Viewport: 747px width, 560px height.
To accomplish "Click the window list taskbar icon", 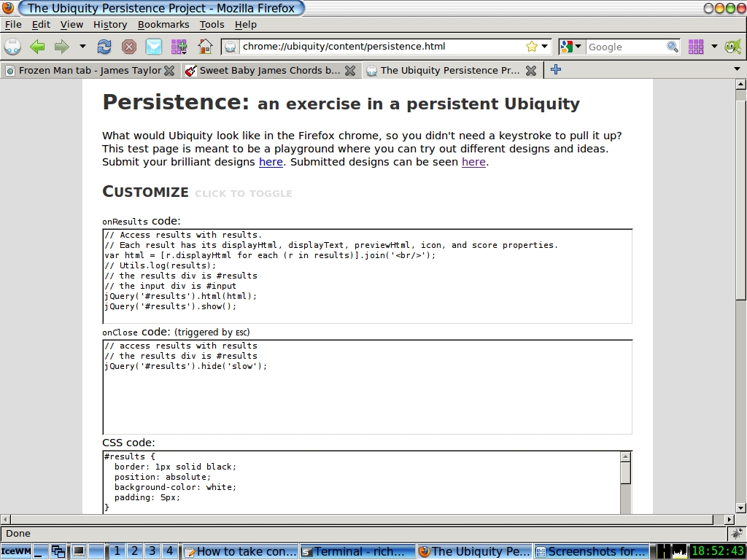I will click(x=58, y=551).
